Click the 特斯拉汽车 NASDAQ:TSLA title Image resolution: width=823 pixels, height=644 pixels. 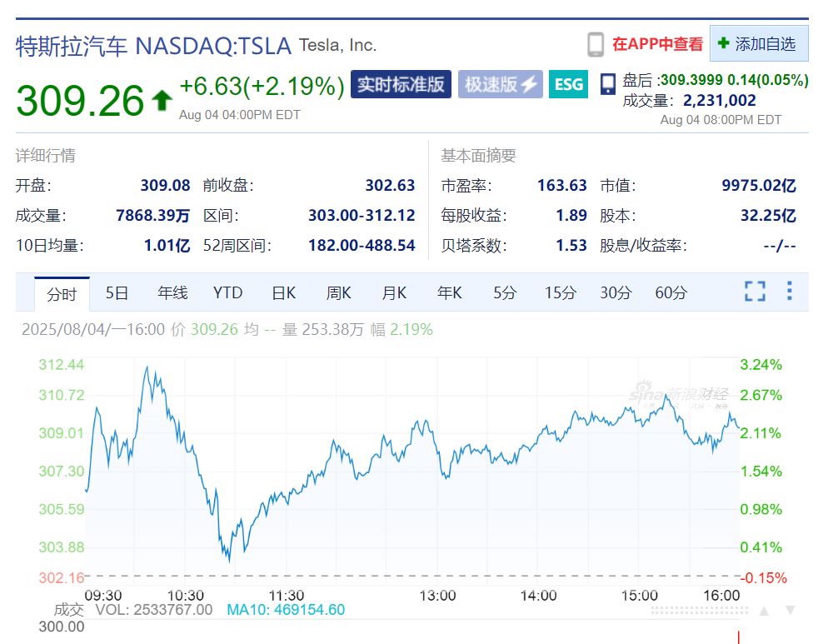pos(154,45)
